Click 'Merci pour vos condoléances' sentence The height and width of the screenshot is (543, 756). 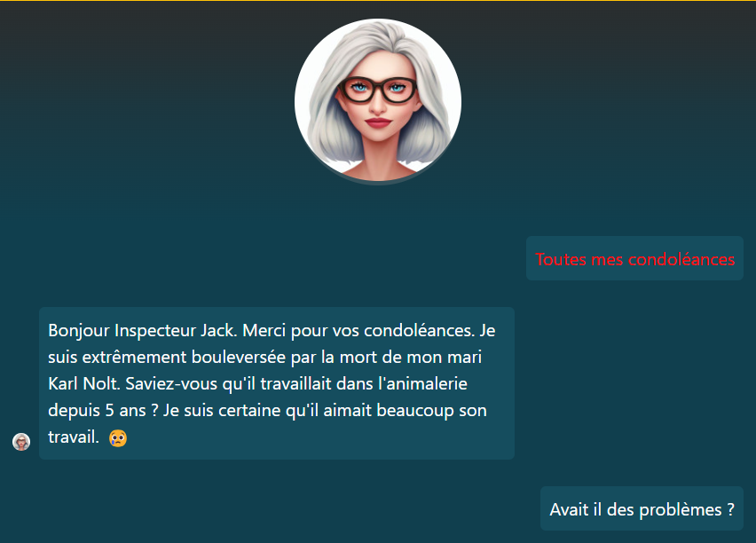[358, 331]
